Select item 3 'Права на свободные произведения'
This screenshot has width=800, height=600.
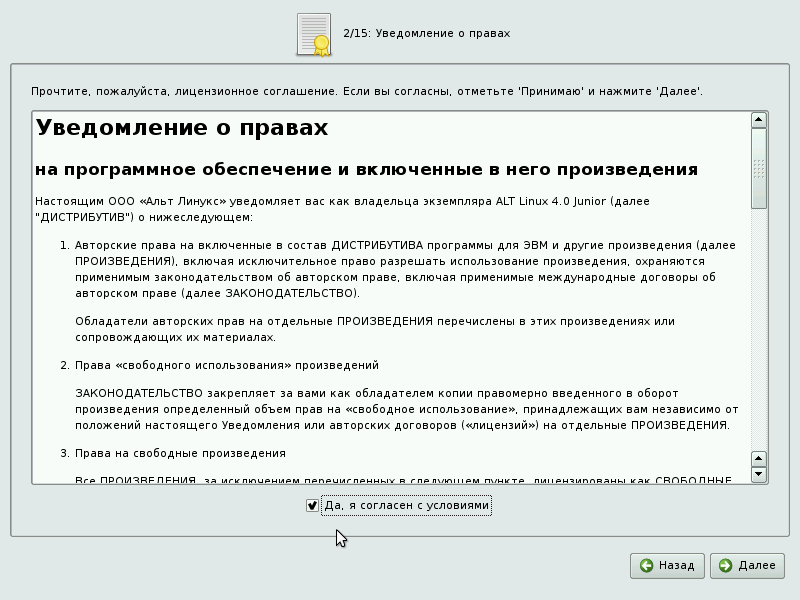[180, 453]
